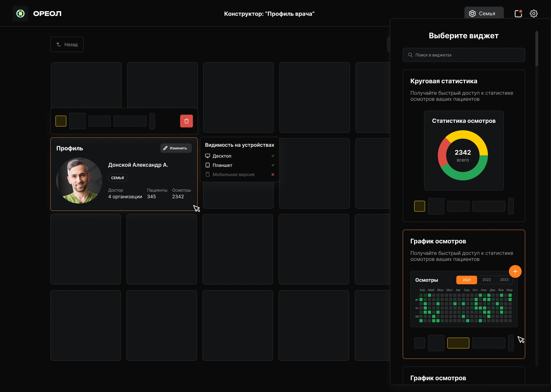
Task: Switch to the 2023 year tab
Action: (504, 280)
